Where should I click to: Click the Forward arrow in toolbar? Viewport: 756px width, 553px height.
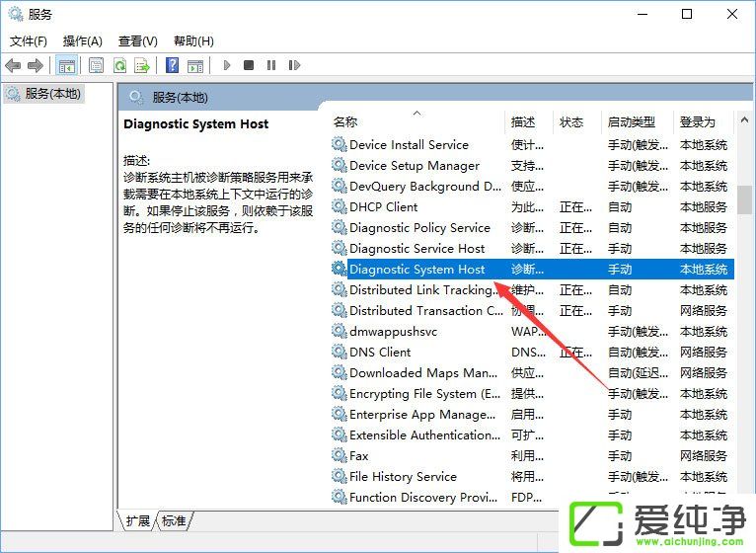tap(36, 65)
